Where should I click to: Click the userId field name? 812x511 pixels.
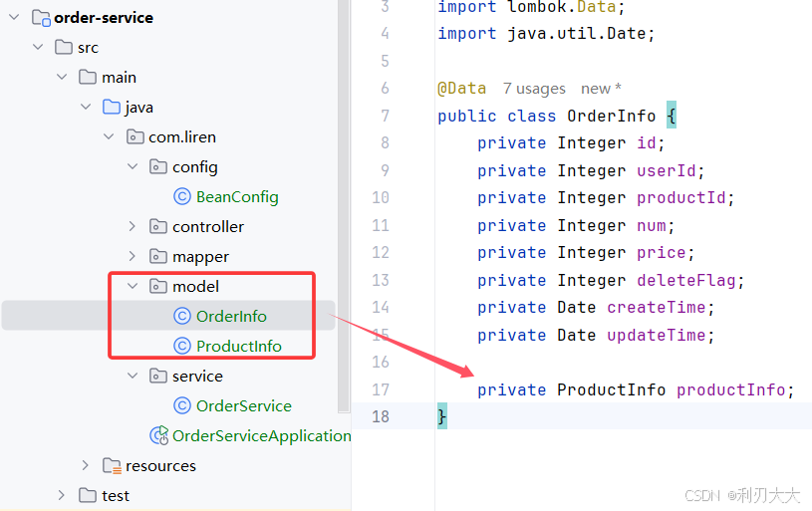pos(666,171)
